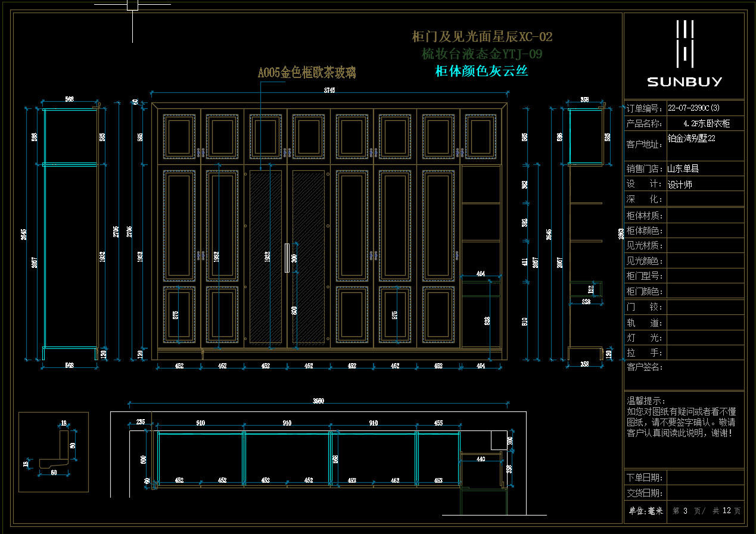Click the empty 交货日期 delivery field
Viewport: 756px width, 534px height.
point(705,493)
